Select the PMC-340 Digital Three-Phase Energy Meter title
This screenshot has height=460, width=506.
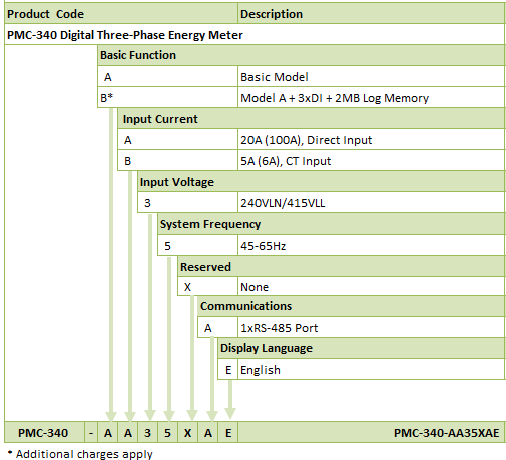(x=125, y=35)
